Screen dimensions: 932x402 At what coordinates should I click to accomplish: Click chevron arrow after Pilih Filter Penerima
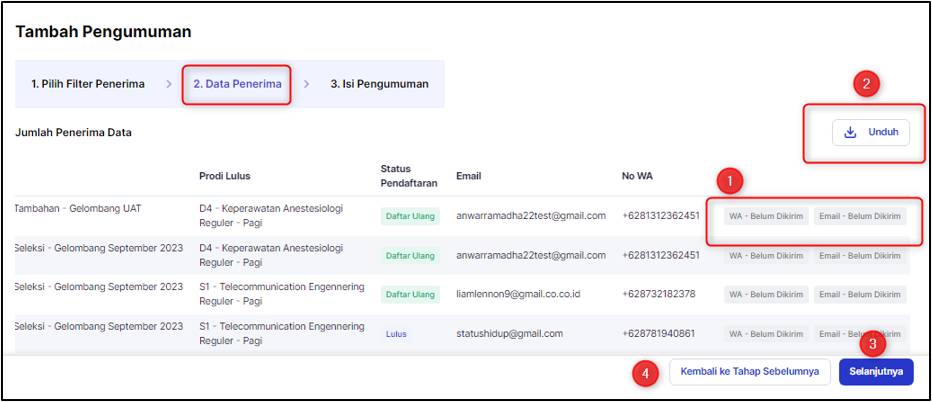(169, 84)
